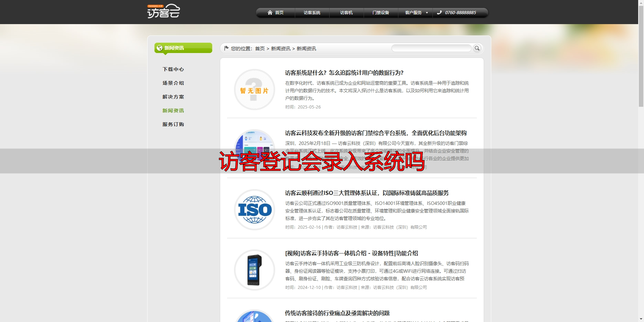Open article 访客云科技发布全新升级的访客门禁综合平台系统

click(376, 133)
